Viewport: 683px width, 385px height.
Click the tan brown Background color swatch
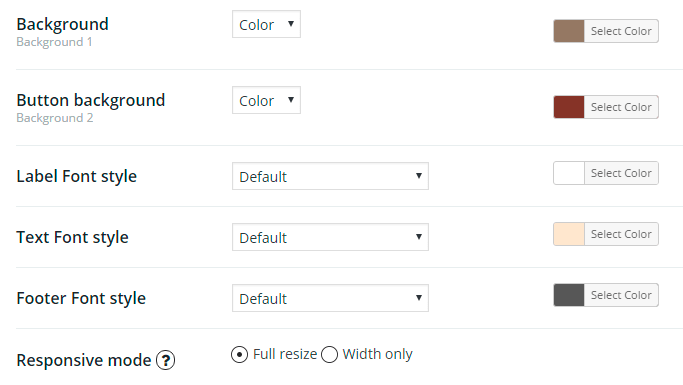point(569,31)
